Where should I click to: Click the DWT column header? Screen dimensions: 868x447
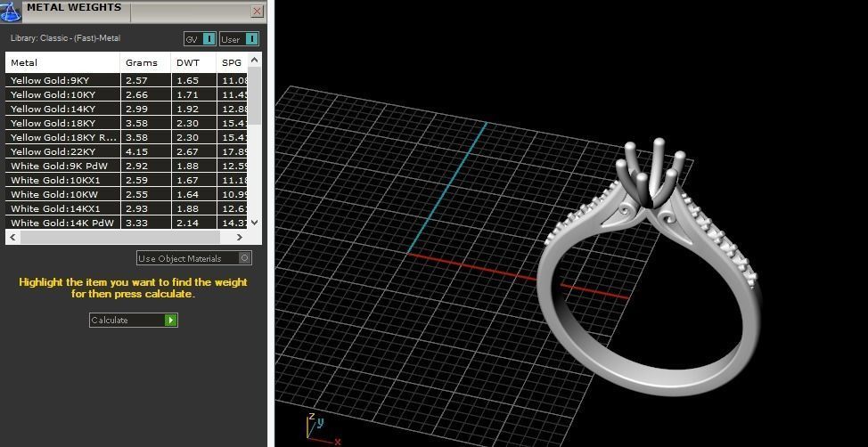193,62
